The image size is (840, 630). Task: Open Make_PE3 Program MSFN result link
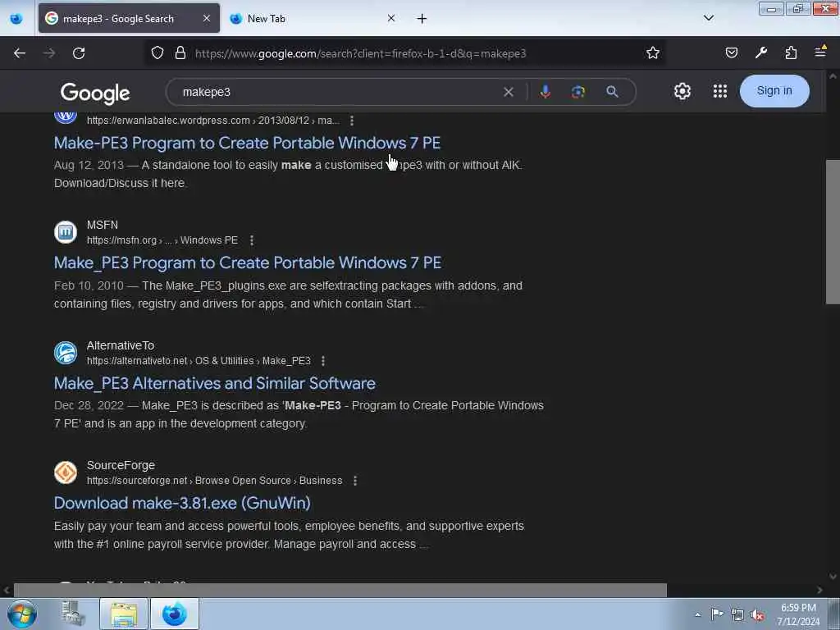[248, 263]
